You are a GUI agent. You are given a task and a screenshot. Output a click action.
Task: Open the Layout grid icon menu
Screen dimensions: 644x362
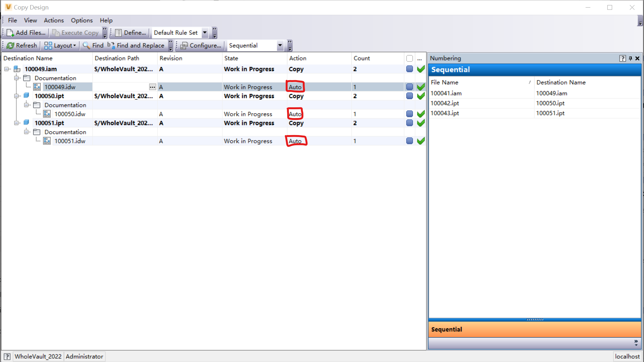[48, 45]
